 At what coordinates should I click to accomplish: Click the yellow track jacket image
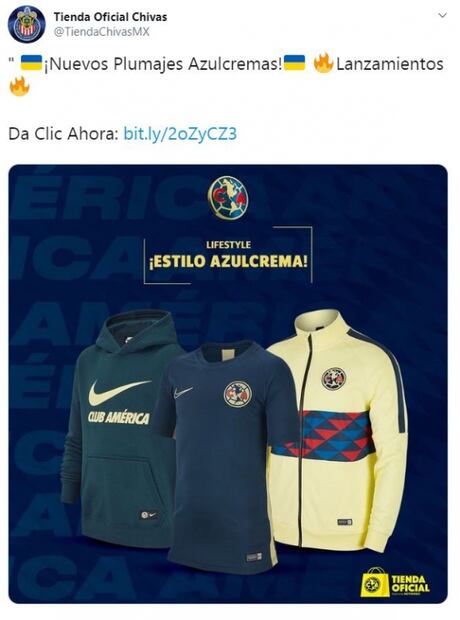[338, 431]
